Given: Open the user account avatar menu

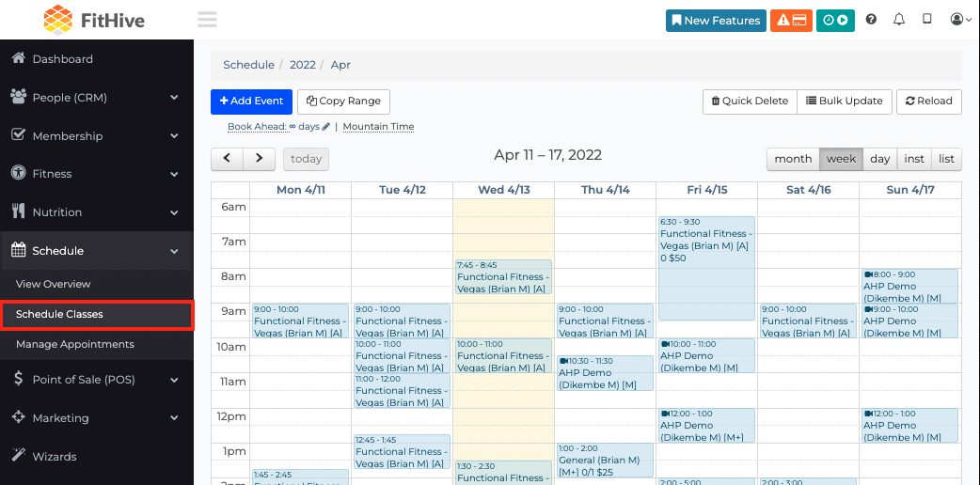Looking at the screenshot, I should pos(961,20).
